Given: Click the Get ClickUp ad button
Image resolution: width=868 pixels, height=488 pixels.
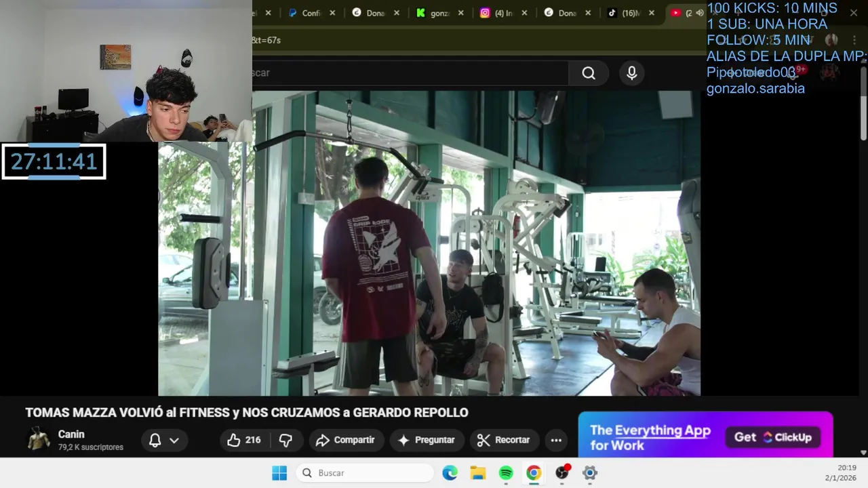Looking at the screenshot, I should tap(773, 437).
